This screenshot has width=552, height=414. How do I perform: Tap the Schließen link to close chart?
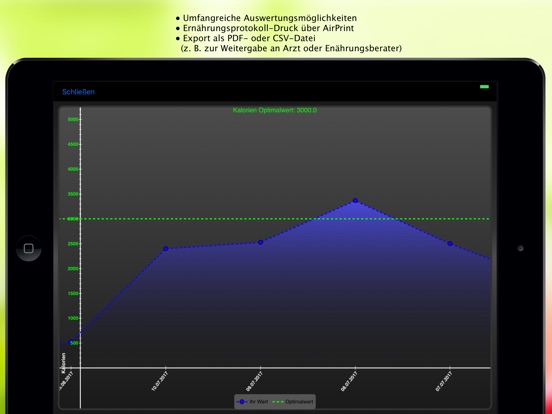pos(78,92)
